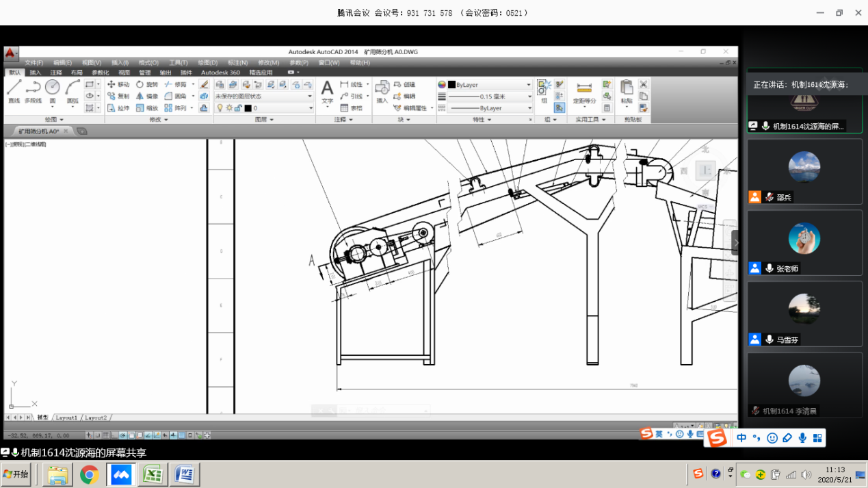Open the 0.15 毫米 lineweight dropdown
The width and height of the screenshot is (868, 488).
(x=490, y=97)
